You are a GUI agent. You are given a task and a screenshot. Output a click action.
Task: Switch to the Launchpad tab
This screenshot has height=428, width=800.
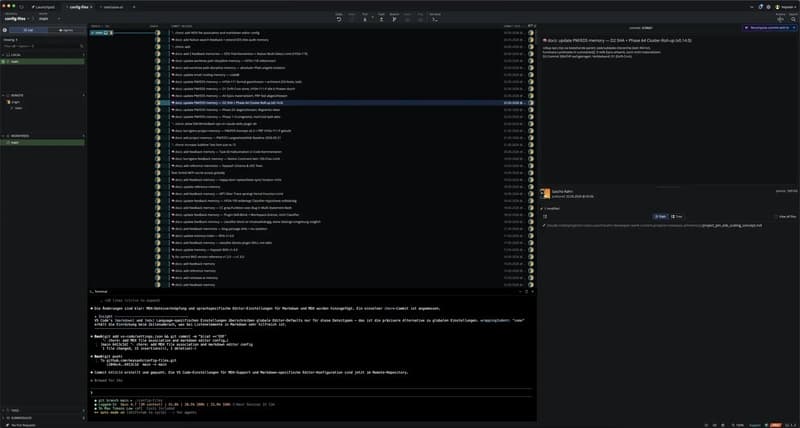pos(45,7)
